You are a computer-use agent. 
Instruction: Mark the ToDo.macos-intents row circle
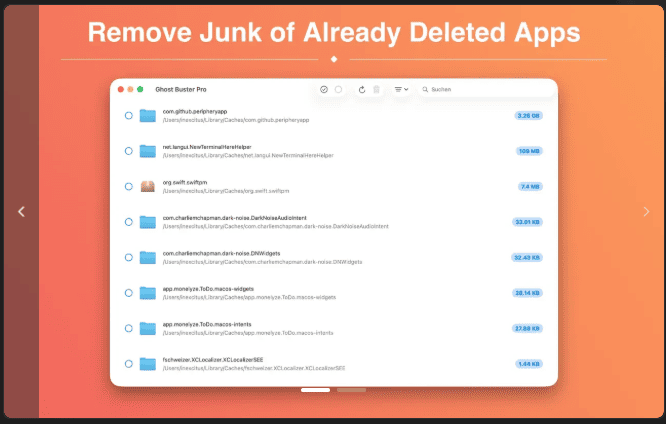(x=128, y=328)
